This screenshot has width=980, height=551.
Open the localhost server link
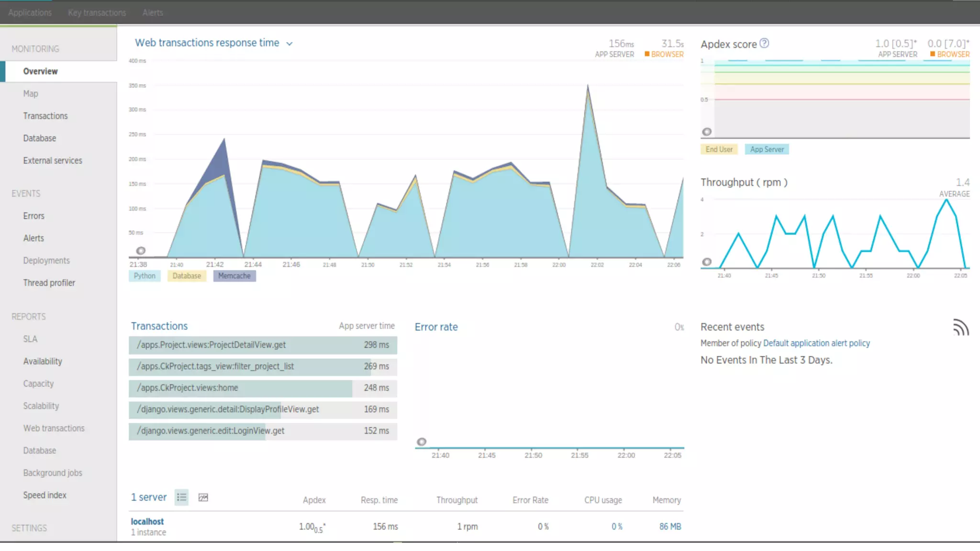pyautogui.click(x=147, y=521)
